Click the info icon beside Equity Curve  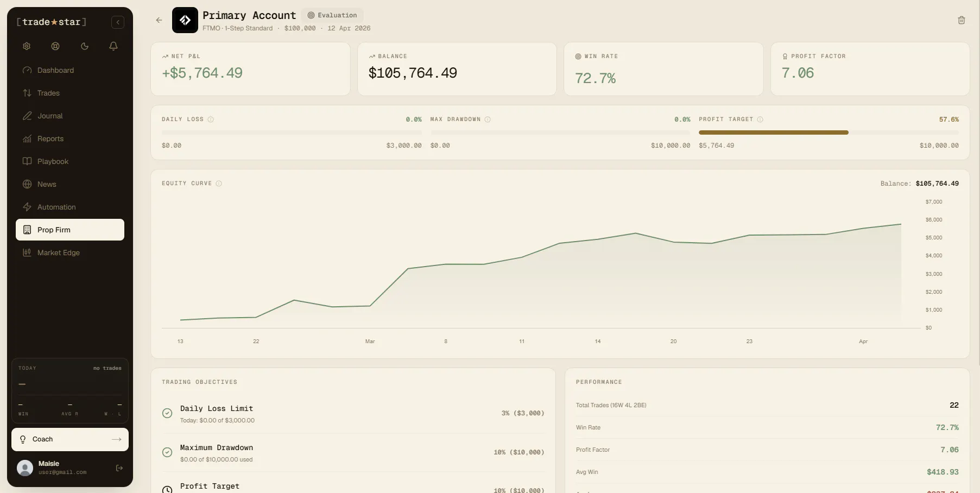219,184
